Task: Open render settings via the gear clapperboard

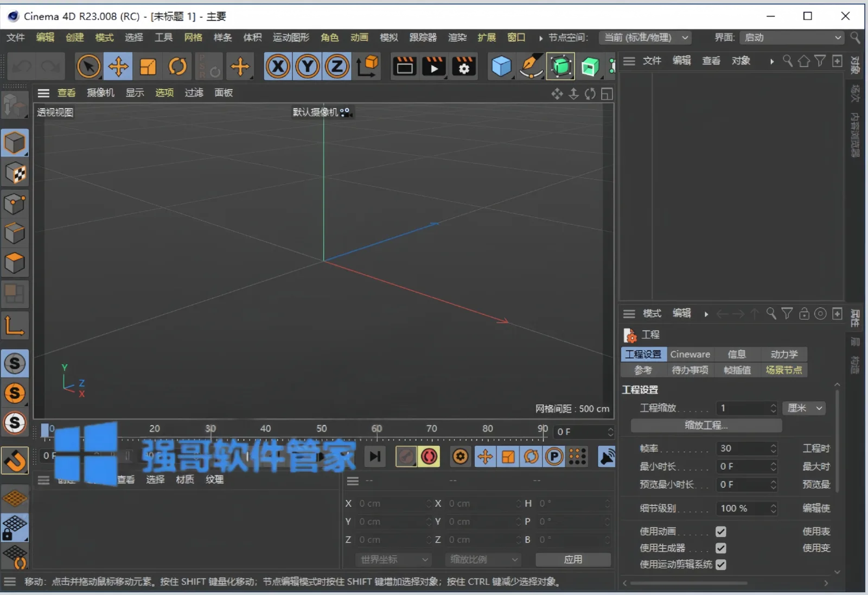Action: (x=464, y=67)
